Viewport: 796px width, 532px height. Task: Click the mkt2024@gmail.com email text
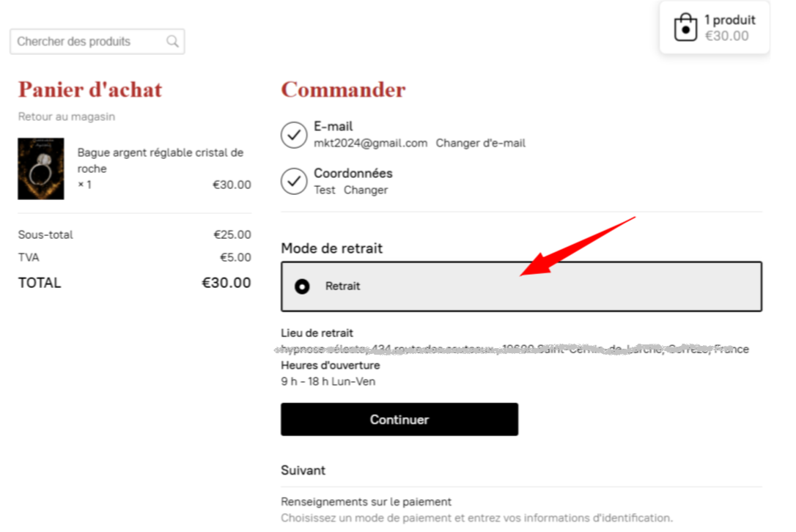pos(371,143)
